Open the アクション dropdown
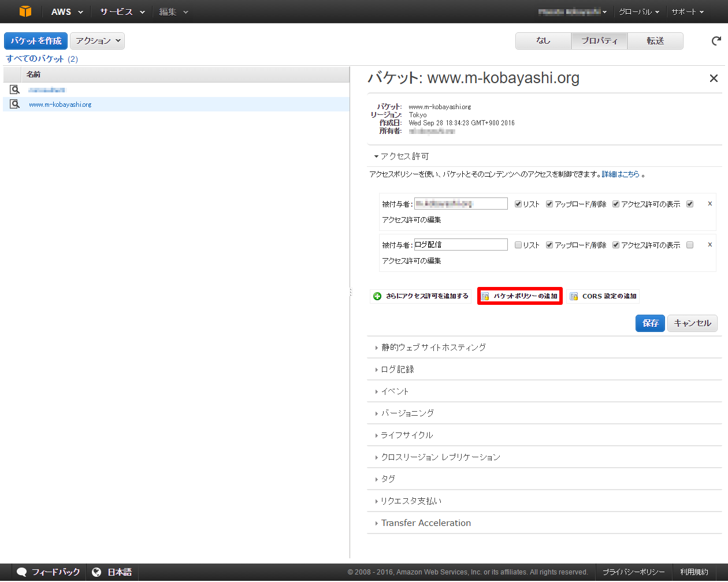Screen dimensions: 728x582 98,41
